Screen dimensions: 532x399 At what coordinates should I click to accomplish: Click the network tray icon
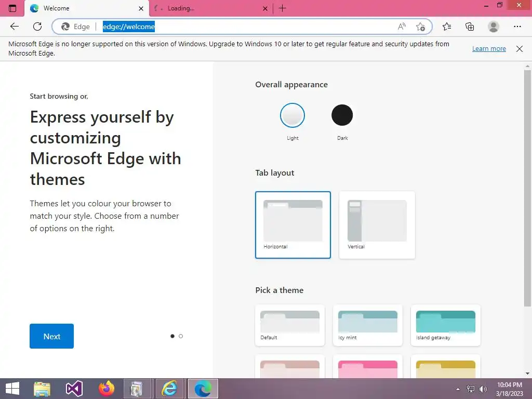(471, 389)
